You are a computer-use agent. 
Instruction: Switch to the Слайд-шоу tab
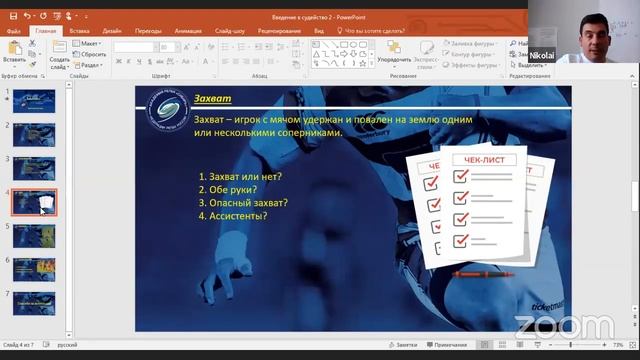pyautogui.click(x=230, y=31)
